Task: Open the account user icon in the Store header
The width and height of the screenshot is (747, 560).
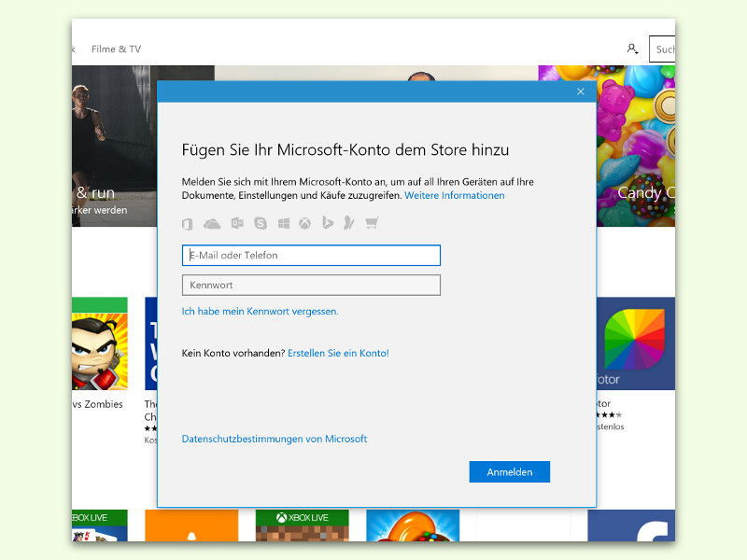Action: (x=632, y=49)
